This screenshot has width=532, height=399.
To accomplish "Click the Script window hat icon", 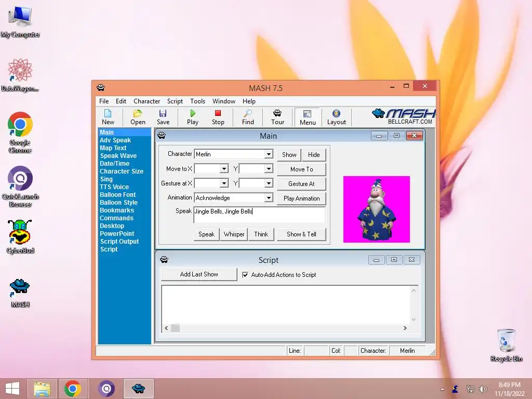I will click(x=164, y=260).
